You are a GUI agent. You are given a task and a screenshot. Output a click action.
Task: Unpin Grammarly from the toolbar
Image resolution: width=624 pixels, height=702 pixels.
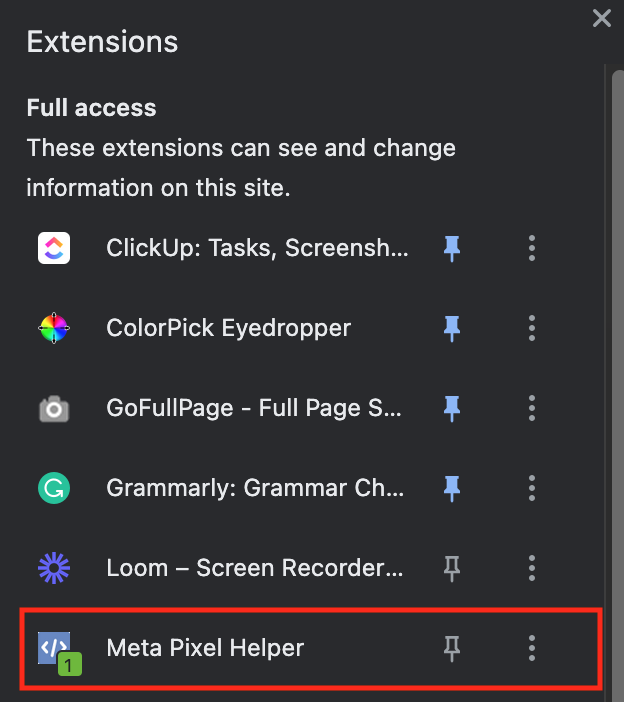tap(452, 488)
